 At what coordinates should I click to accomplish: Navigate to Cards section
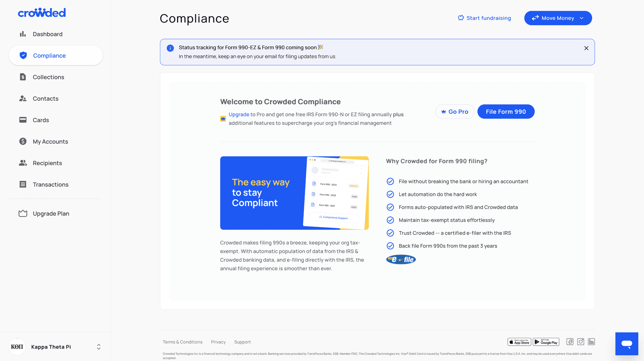tap(56, 120)
